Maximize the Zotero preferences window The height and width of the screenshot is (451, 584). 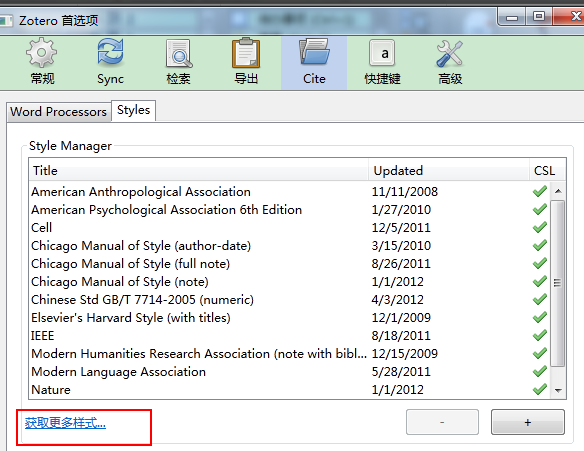[x=539, y=17]
